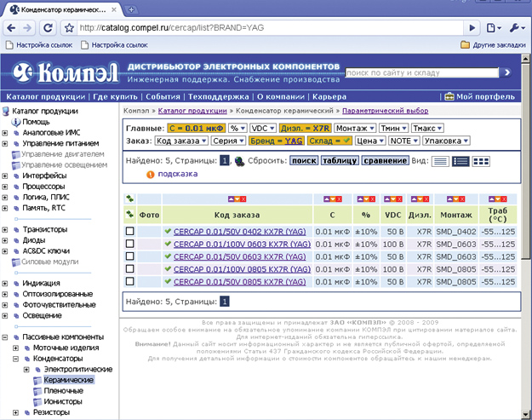Click green arrows icon in top header row
The height and width of the screenshot is (420, 532).
click(x=129, y=198)
